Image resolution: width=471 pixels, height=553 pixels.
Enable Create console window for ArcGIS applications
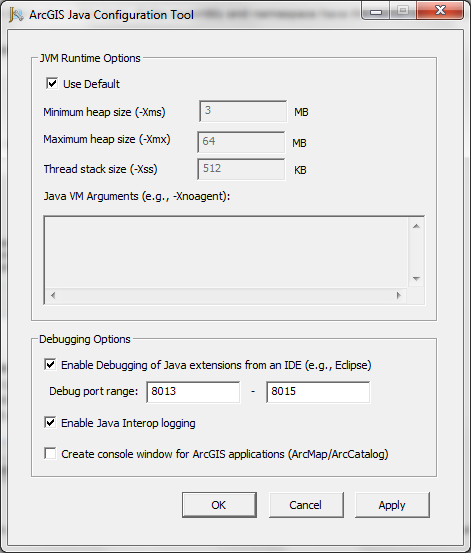tap(50, 453)
